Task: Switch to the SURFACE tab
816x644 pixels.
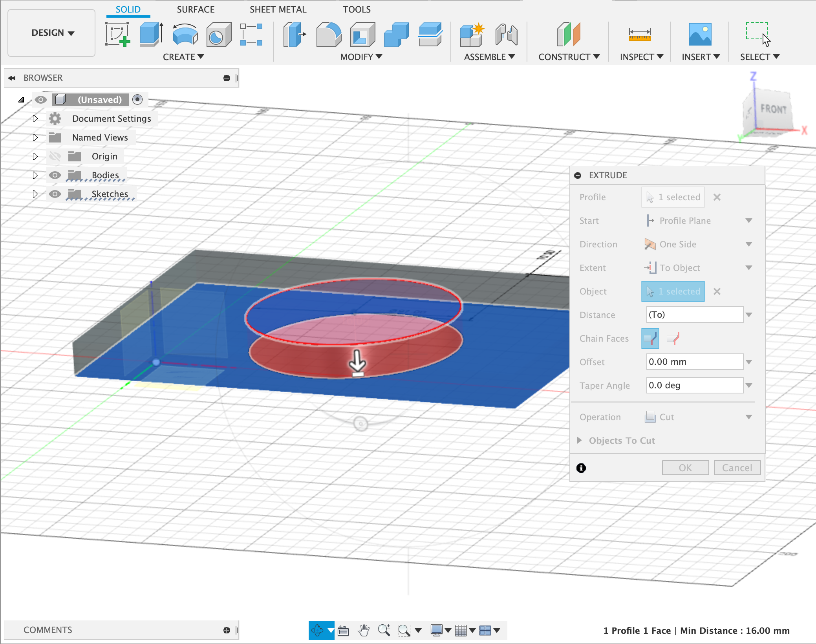Action: (x=196, y=9)
